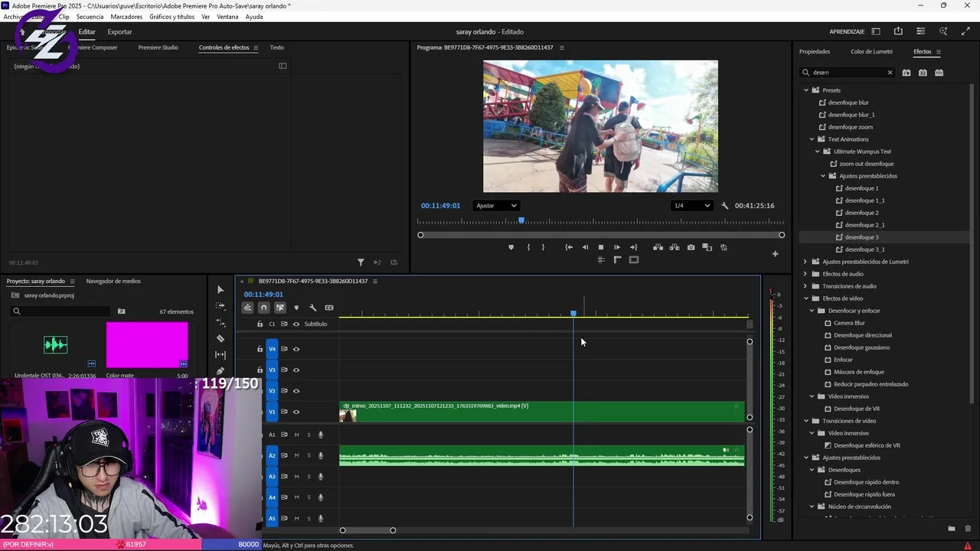Open the Workspaces menu icon
Screen dimensions: 980x551
876,31
